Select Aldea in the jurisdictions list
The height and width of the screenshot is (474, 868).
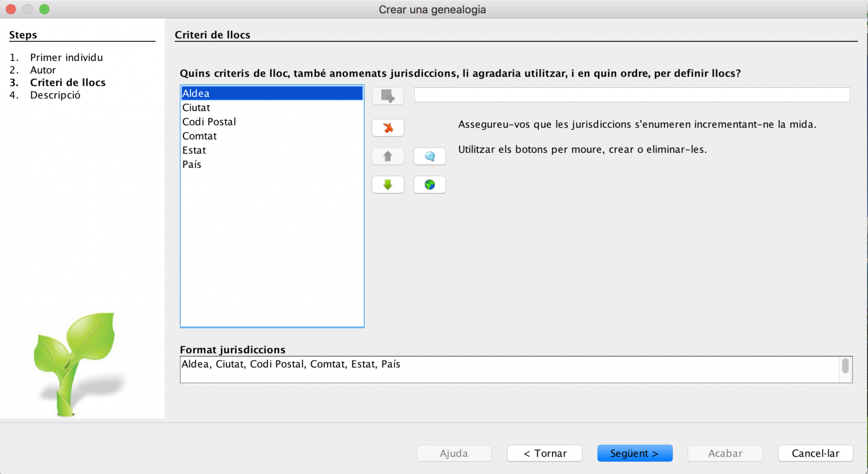[272, 93]
